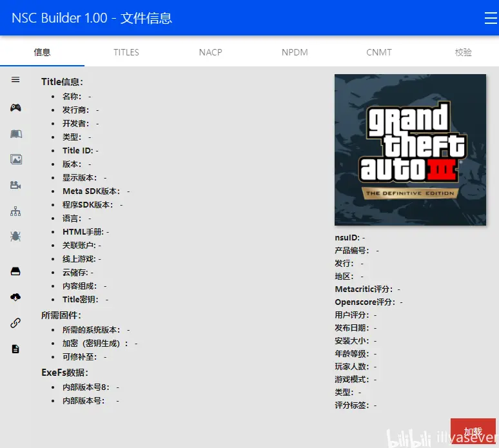Click the cloud download icon in sidebar

coord(15,297)
